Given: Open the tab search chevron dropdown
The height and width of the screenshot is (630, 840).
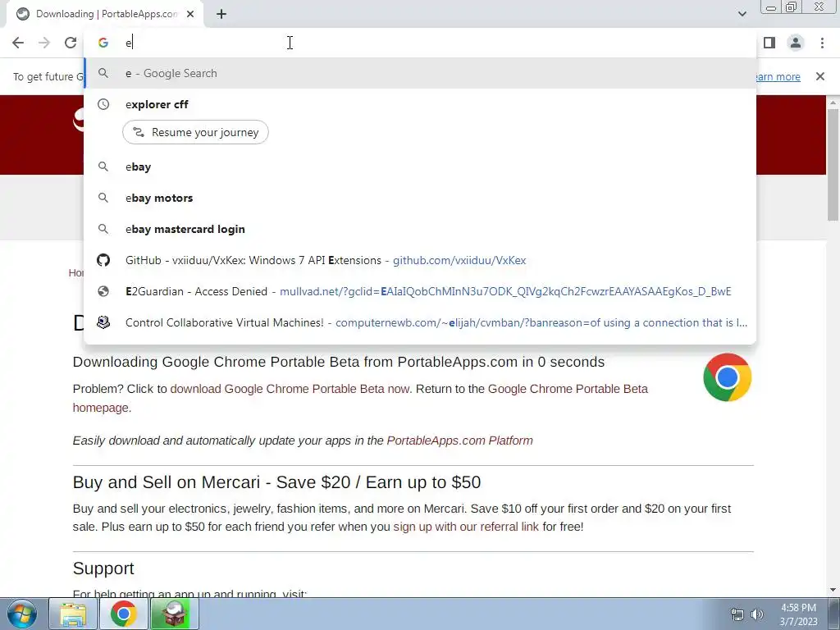Looking at the screenshot, I should point(742,14).
